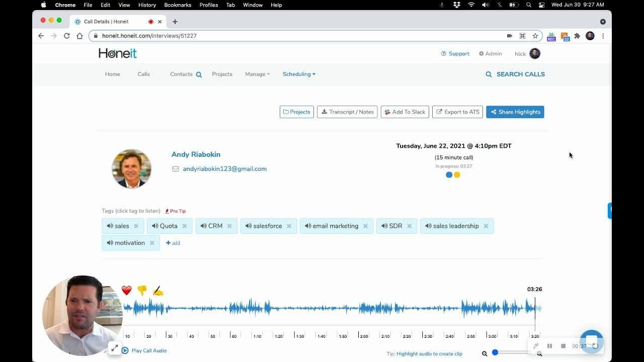Viewport: 644px width, 362px height.
Task: Open the REC screen recorder extension
Action: pyautogui.click(x=551, y=36)
